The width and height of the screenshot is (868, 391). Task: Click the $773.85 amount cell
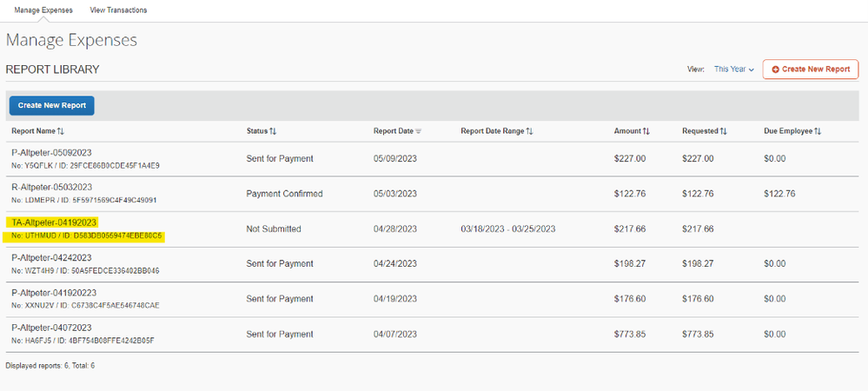[630, 335]
